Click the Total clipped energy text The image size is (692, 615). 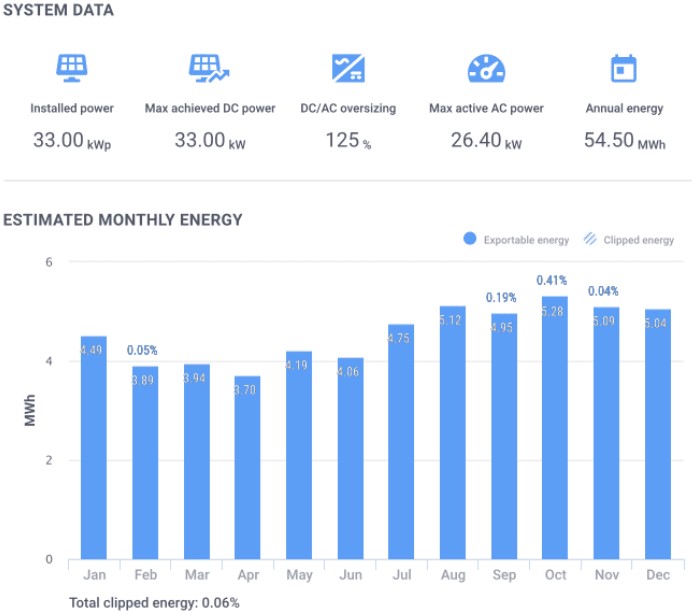154,603
